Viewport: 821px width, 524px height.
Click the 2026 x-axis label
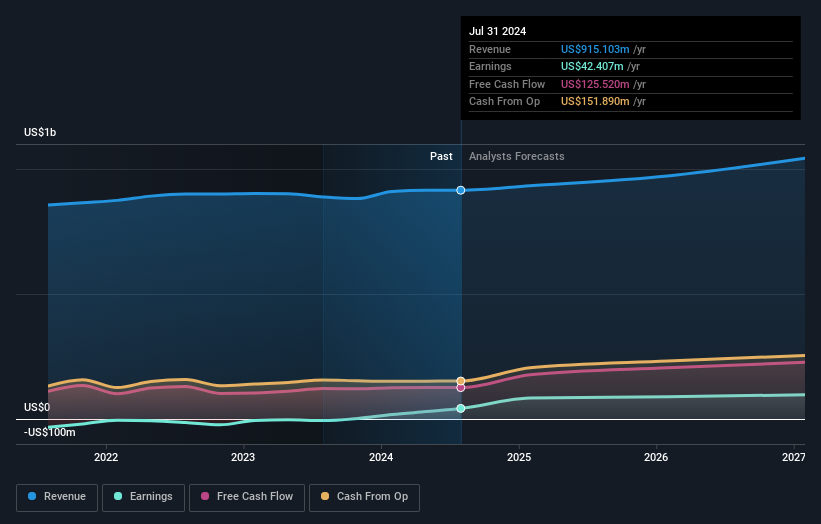[x=656, y=458]
